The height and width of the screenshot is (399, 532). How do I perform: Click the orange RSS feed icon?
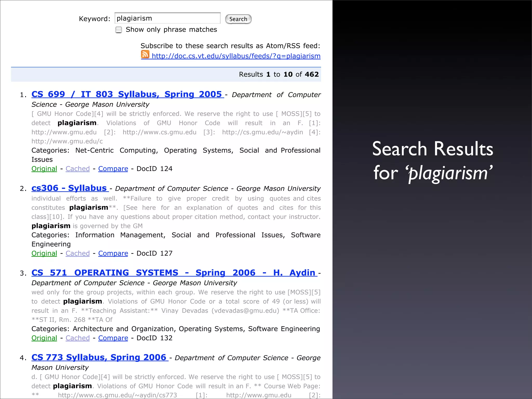pos(145,55)
